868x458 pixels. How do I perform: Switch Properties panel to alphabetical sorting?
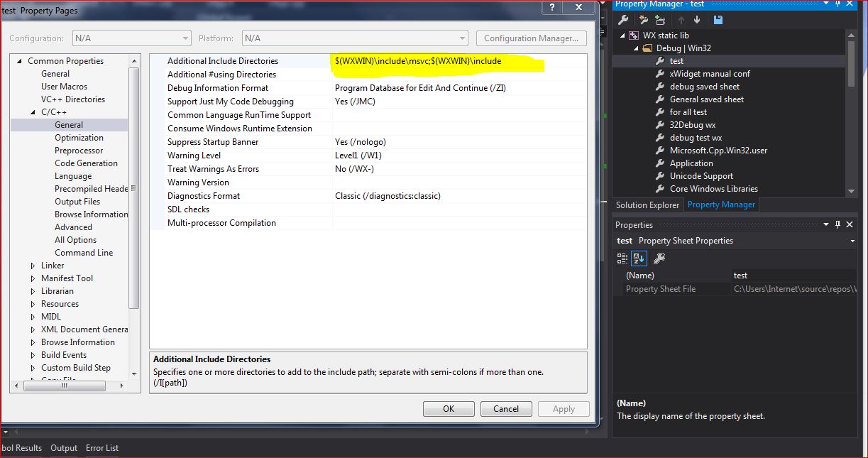(x=639, y=258)
